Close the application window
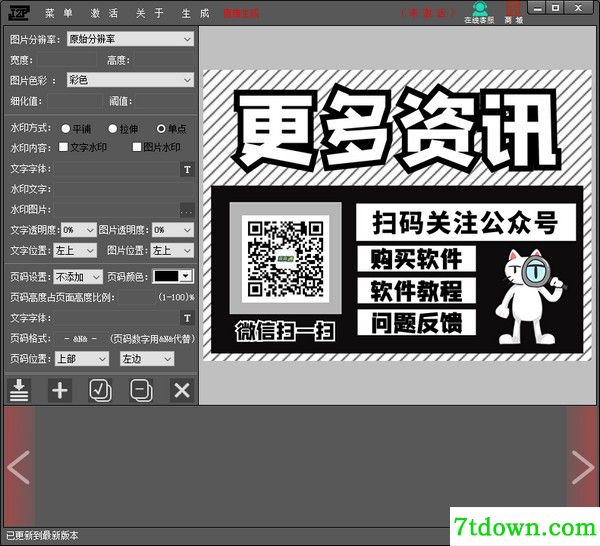Image resolution: width=600 pixels, height=546 pixels. tap(579, 8)
